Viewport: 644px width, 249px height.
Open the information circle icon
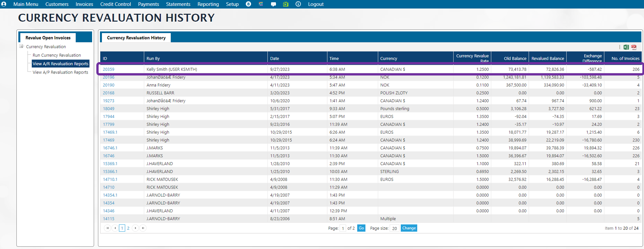(298, 4)
